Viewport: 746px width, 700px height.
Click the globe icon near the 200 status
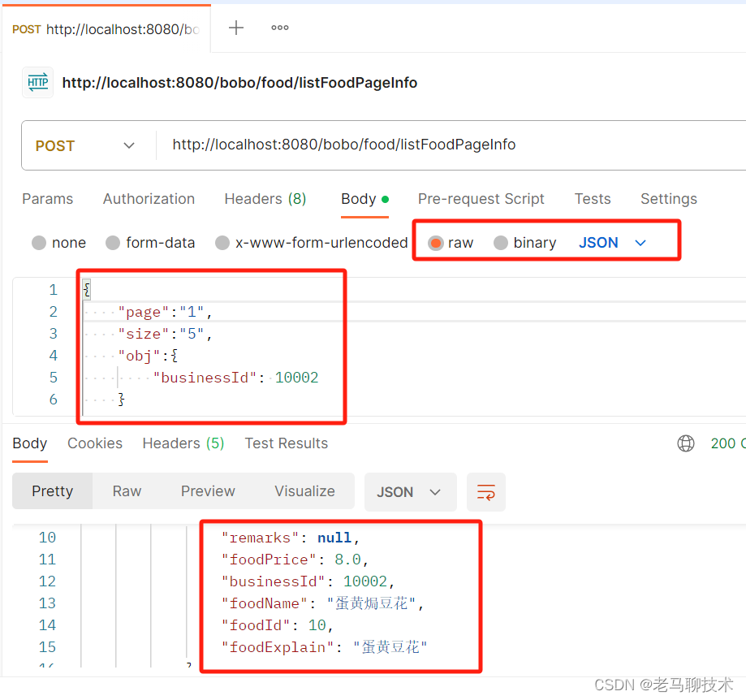pos(686,443)
